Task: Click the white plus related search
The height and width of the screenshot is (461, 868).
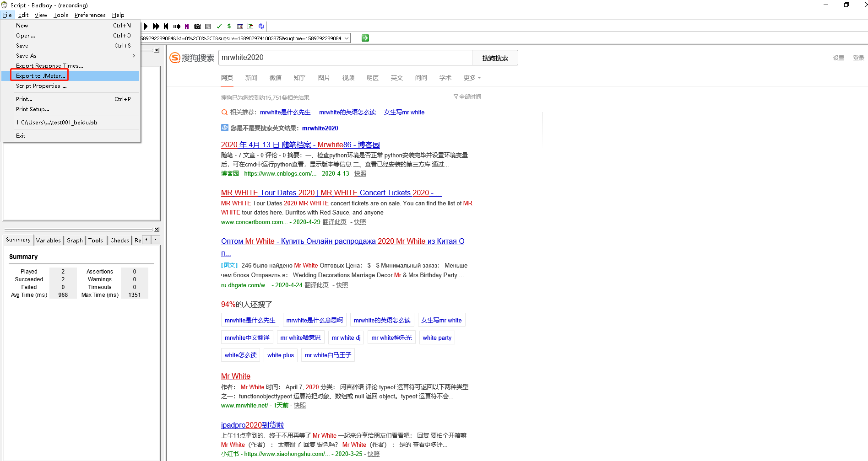Action: 281,355
